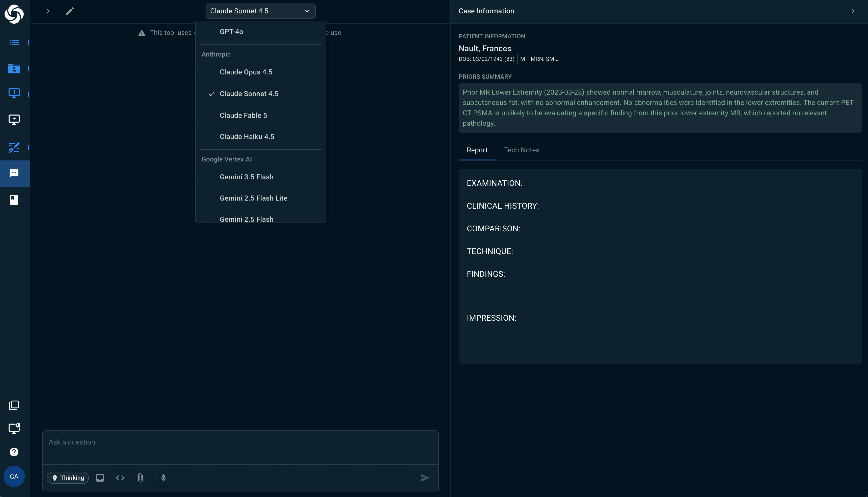868x497 pixels.
Task: Open the worklist list icon in sidebar
Action: point(14,42)
